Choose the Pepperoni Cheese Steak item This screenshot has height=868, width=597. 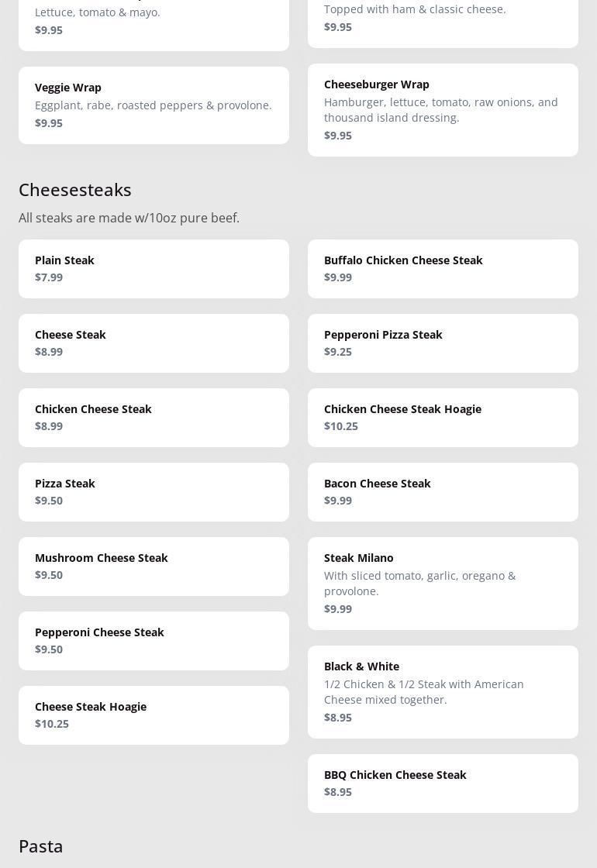(x=154, y=641)
